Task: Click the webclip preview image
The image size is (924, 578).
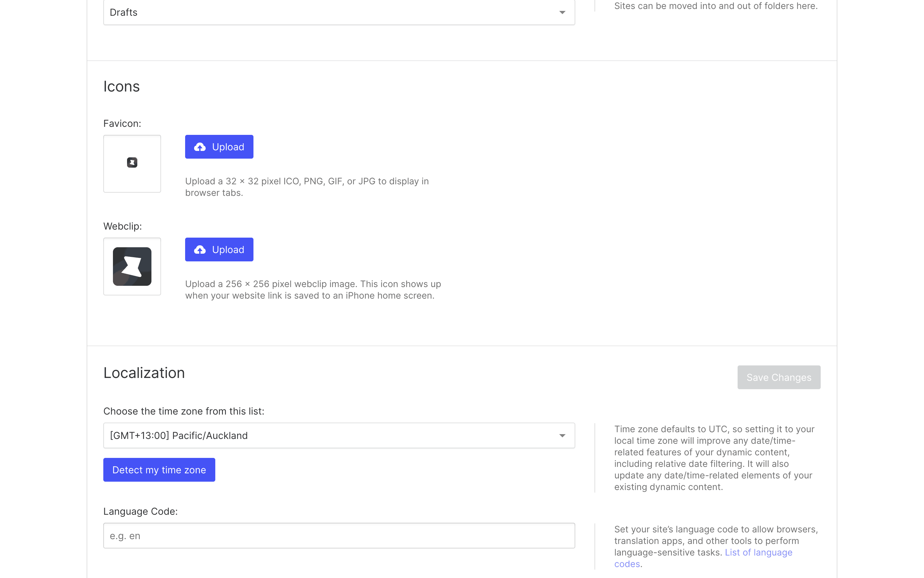Action: click(x=132, y=267)
